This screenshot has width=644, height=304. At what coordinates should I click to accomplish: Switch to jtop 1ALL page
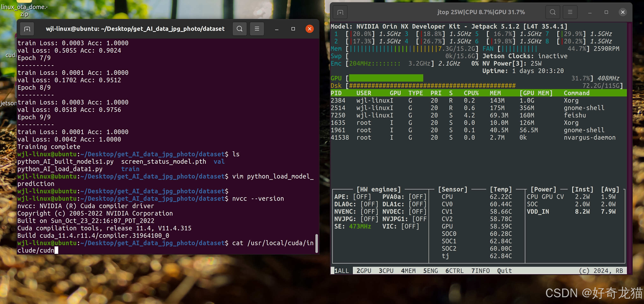click(x=342, y=271)
